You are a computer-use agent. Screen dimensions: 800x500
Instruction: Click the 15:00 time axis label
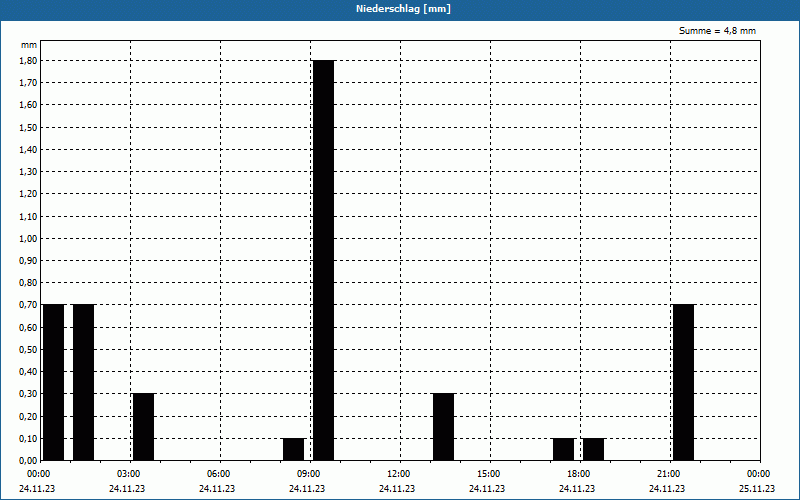pyautogui.click(x=489, y=474)
